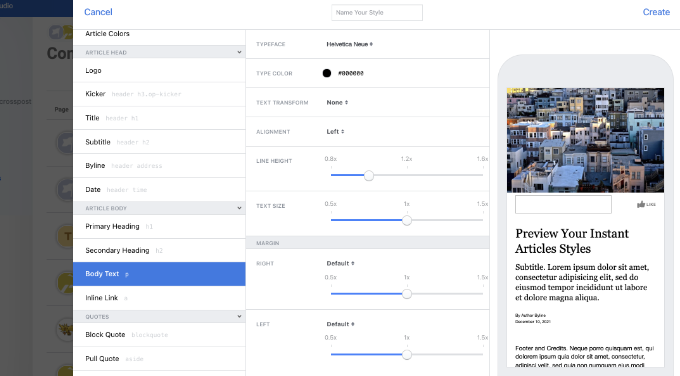
Task: Select the Secondary Heading item
Action: tap(159, 250)
